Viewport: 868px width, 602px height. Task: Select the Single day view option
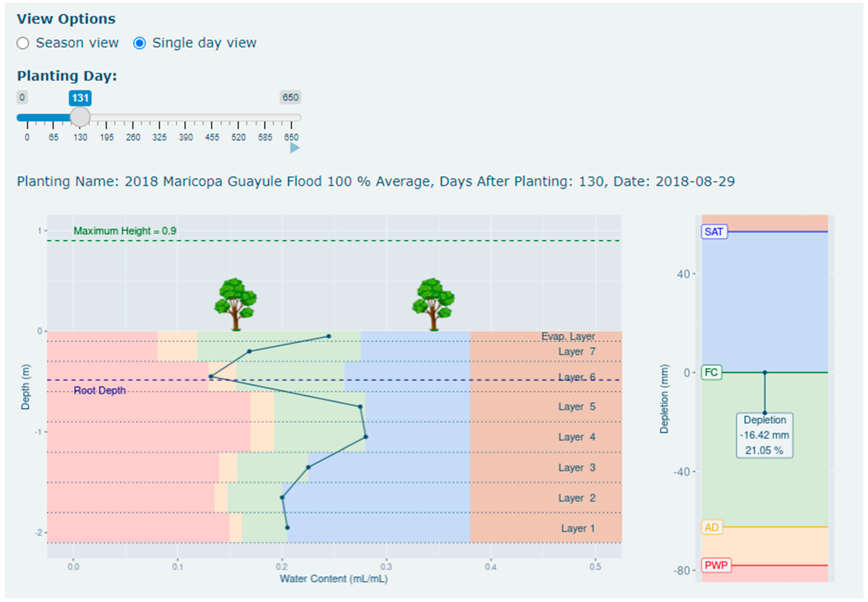(139, 43)
